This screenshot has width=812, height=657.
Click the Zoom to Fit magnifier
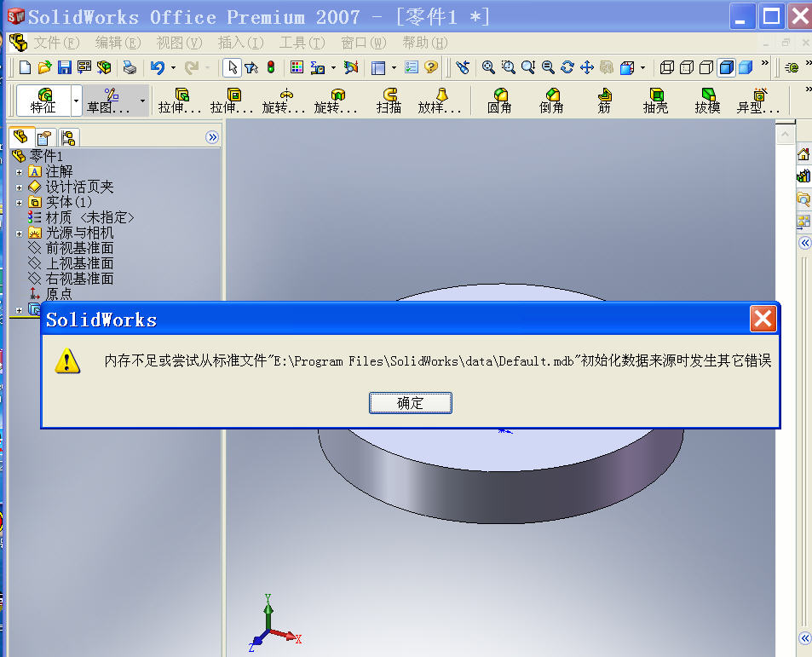(488, 67)
